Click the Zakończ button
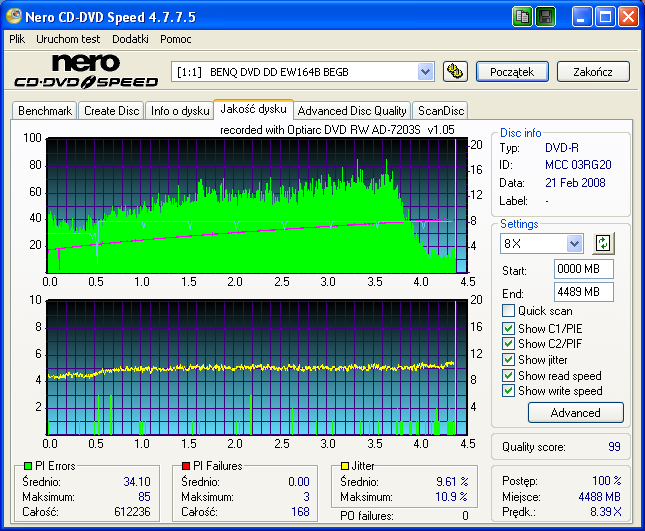The width and height of the screenshot is (645, 531). click(593, 72)
